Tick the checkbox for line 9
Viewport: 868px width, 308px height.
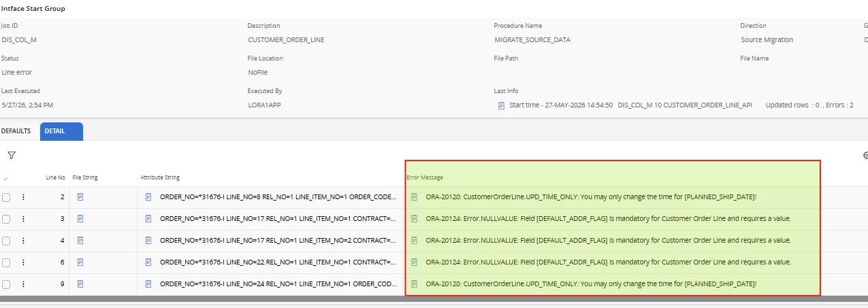click(x=6, y=284)
